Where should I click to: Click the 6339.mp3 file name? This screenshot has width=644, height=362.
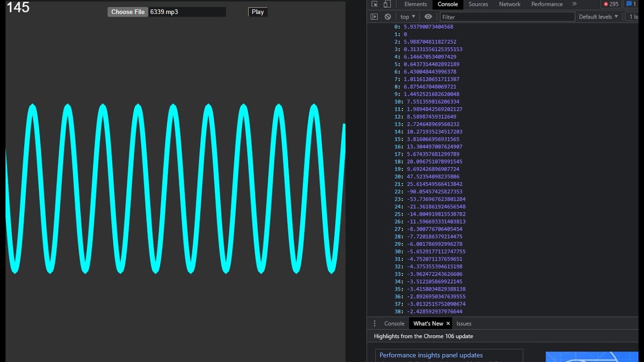pos(164,12)
